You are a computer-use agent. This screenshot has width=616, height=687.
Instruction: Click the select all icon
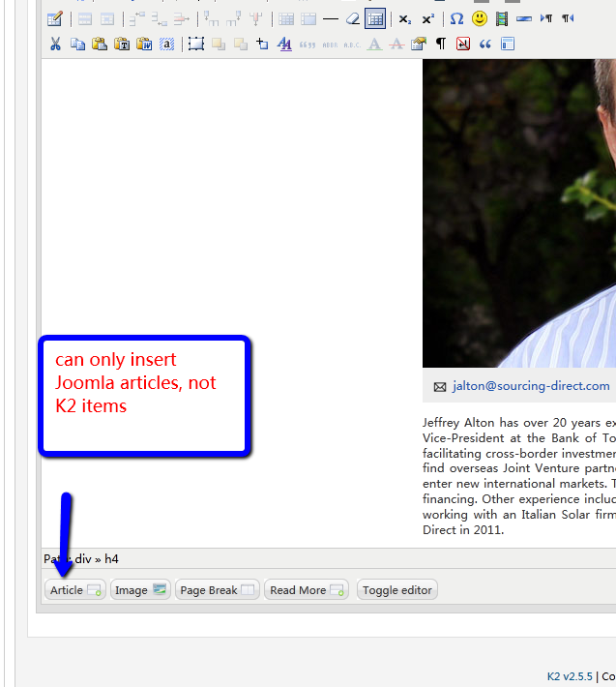(x=166, y=44)
